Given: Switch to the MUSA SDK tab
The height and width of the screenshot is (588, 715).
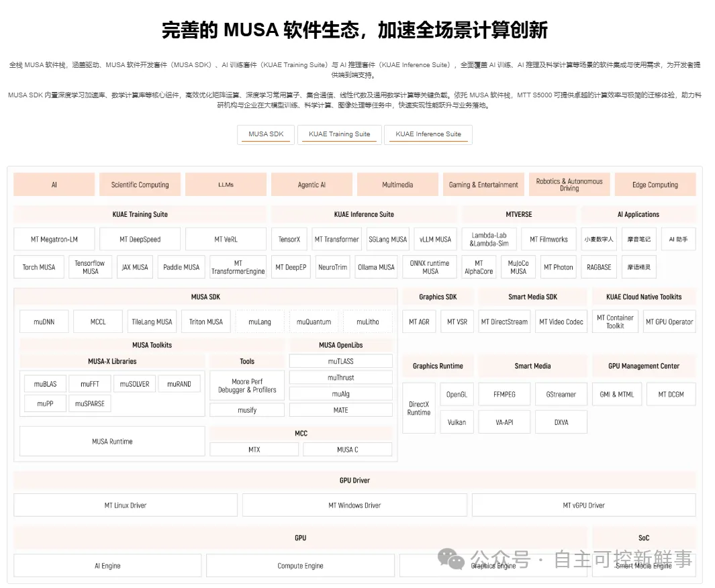Looking at the screenshot, I should 266,134.
